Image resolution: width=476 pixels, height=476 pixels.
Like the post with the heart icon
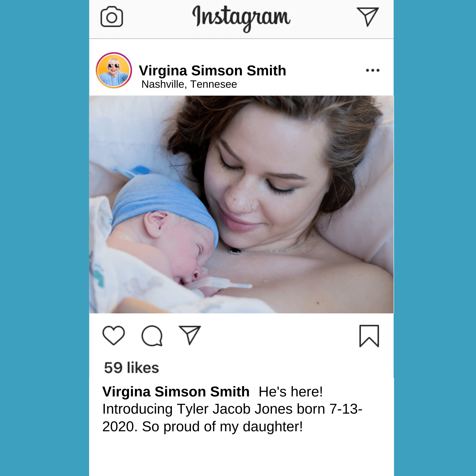[113, 336]
